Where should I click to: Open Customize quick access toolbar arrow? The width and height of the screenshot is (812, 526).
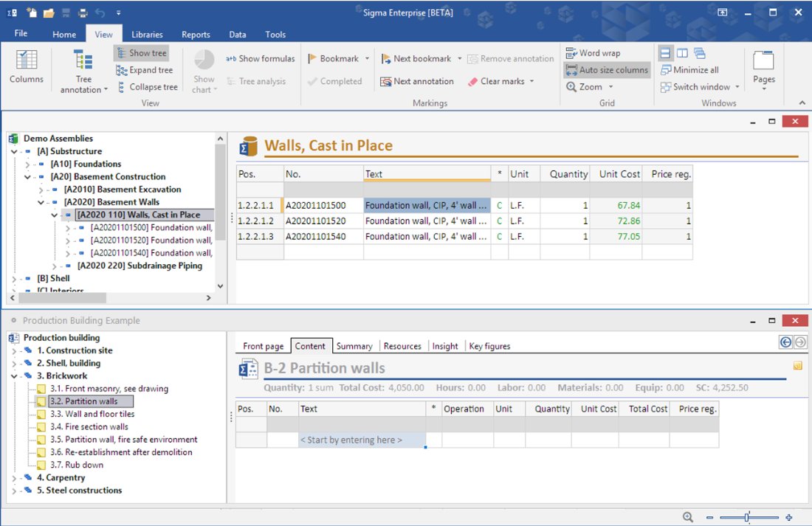pos(119,13)
